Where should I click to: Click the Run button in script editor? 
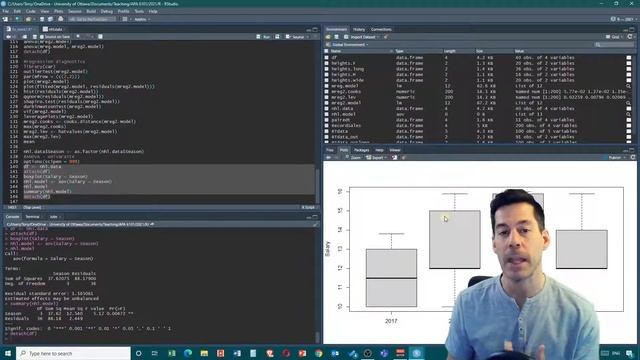(x=264, y=37)
